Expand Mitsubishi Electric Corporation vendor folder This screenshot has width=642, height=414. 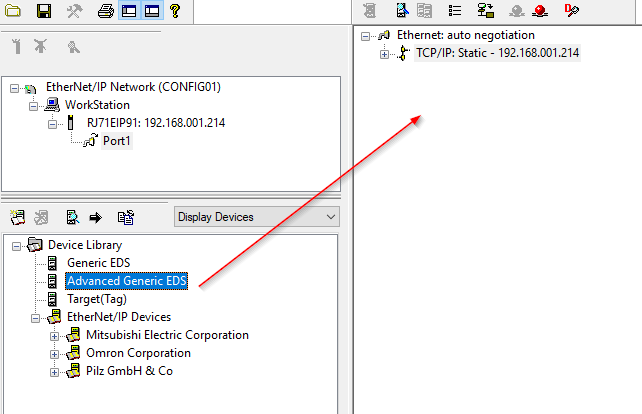click(54, 336)
